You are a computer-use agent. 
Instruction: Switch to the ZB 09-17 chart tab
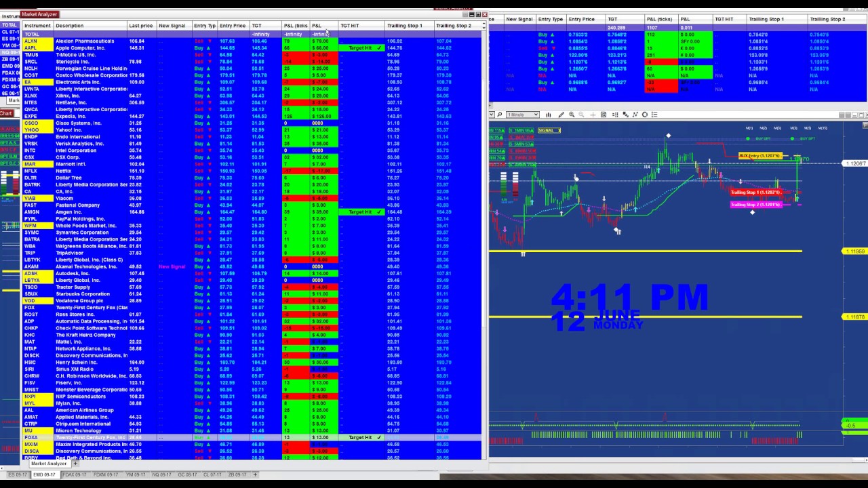point(237,474)
